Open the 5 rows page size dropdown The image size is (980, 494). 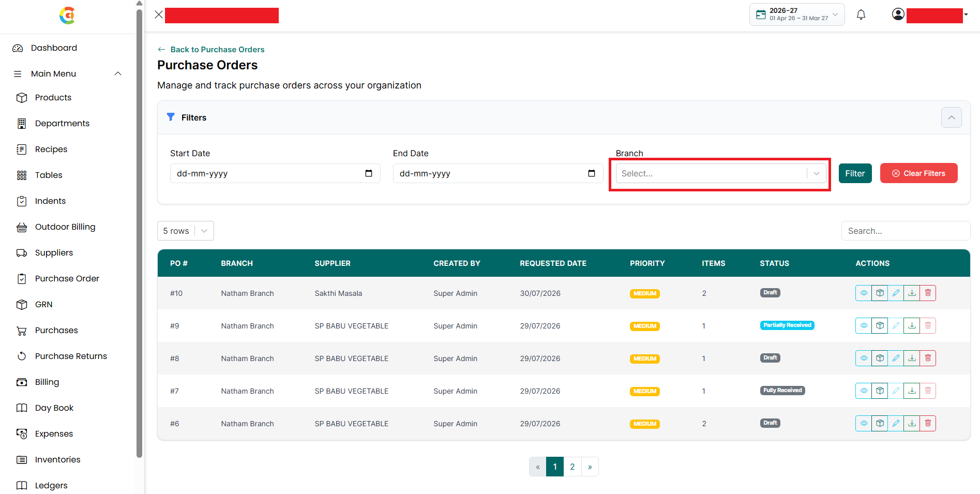(186, 231)
